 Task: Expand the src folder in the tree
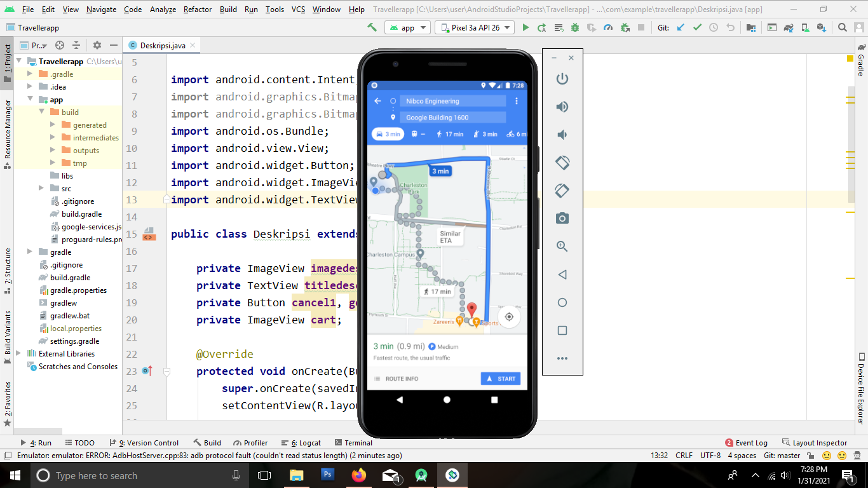click(41, 189)
